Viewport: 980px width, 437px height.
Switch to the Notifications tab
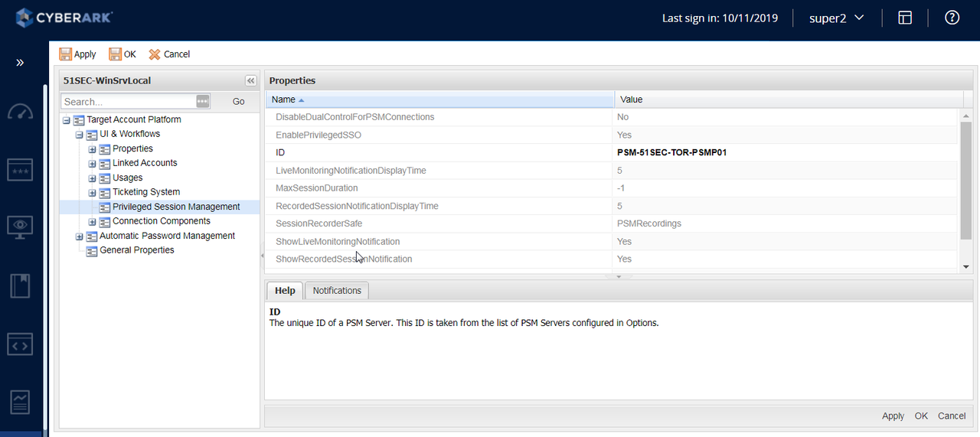click(x=337, y=290)
